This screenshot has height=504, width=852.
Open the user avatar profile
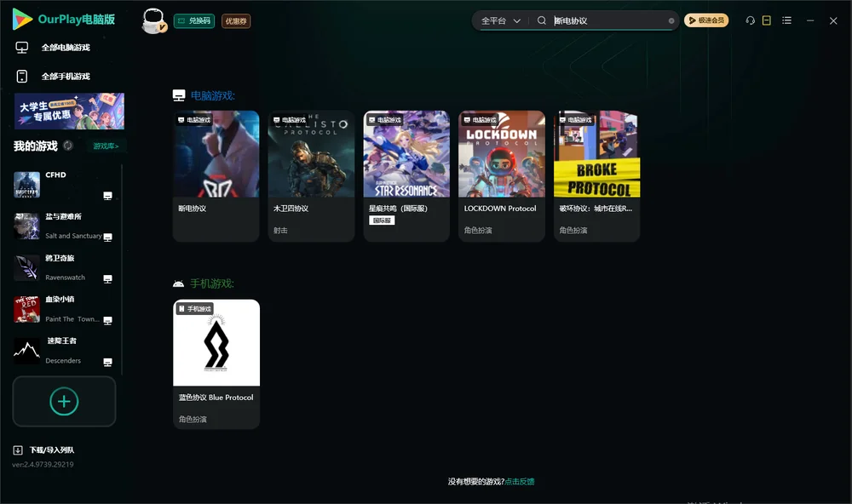tap(153, 21)
